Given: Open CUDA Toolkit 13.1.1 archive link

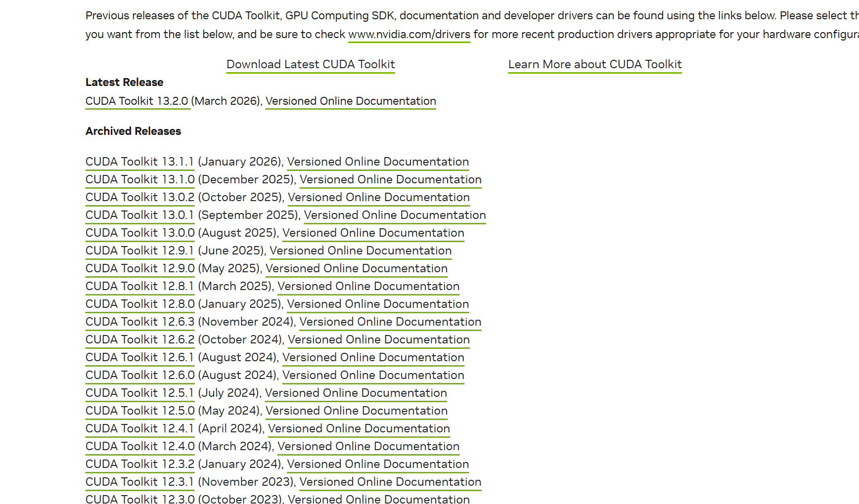Looking at the screenshot, I should click(x=140, y=162).
